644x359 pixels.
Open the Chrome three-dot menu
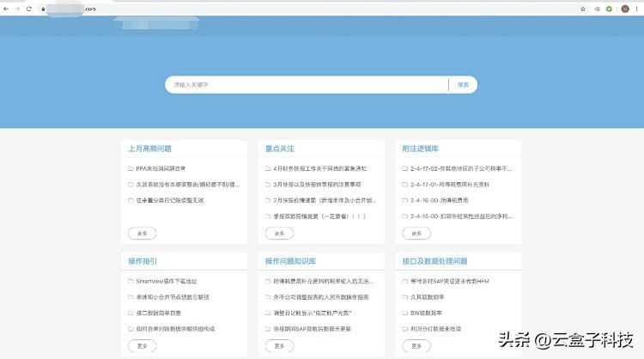pos(637,9)
